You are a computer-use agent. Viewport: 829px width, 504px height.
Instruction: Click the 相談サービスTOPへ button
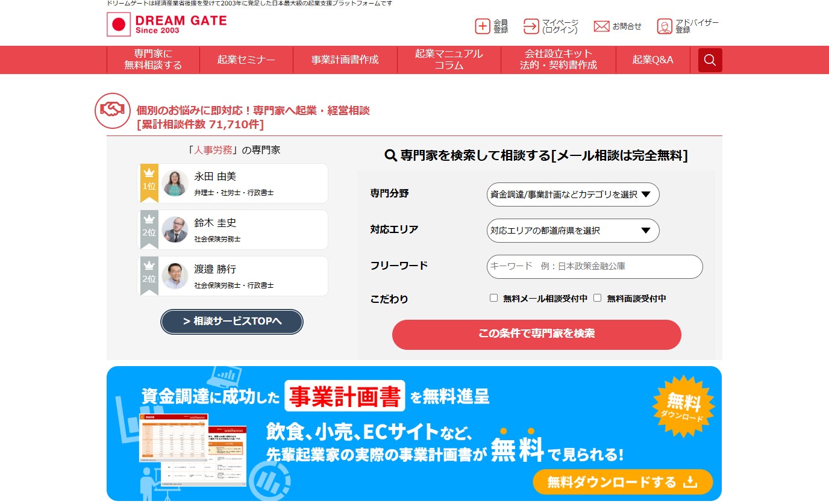pos(232,322)
